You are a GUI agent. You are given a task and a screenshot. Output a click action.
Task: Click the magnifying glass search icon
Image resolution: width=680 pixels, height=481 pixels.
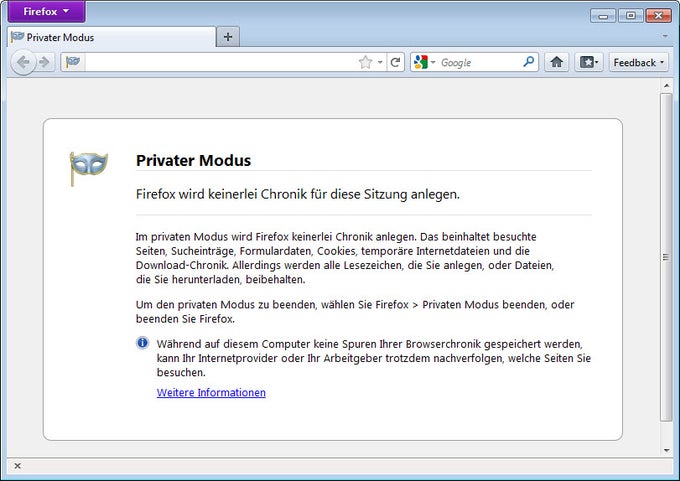(529, 62)
